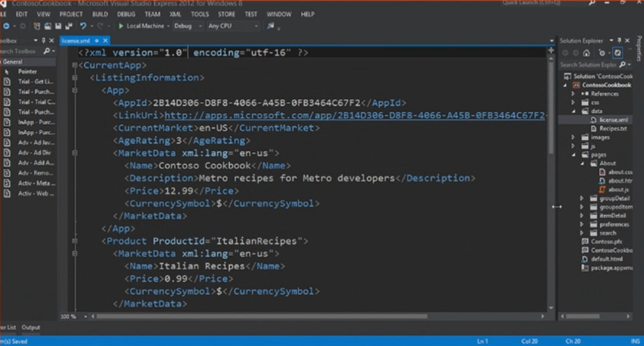Click the General category header in Toolbox

[28, 61]
